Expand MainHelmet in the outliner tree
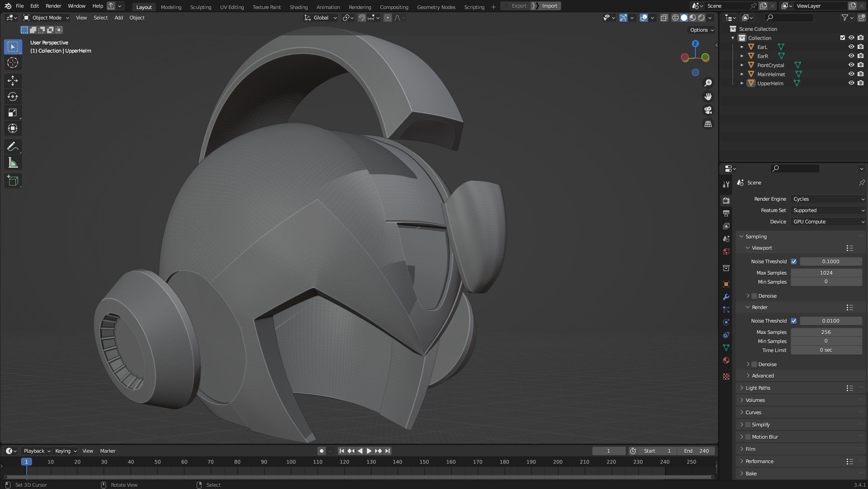The width and height of the screenshot is (868, 489). click(x=742, y=74)
